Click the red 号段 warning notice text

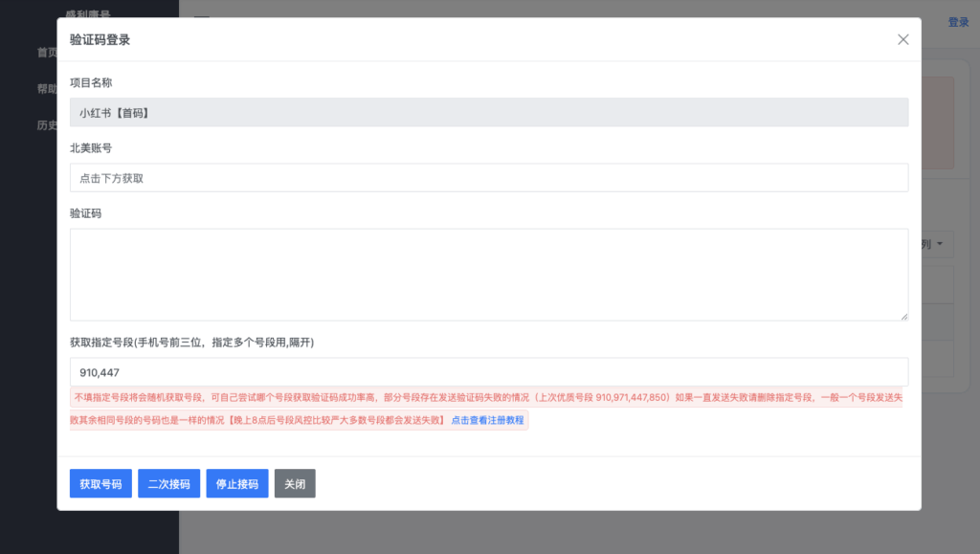(x=383, y=396)
